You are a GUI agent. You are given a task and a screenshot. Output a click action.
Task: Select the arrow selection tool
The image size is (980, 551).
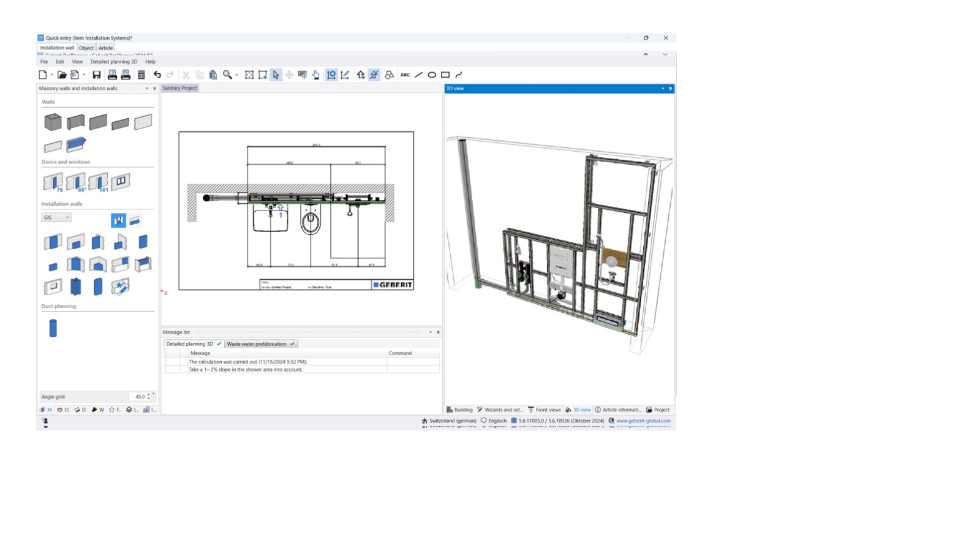(x=276, y=74)
